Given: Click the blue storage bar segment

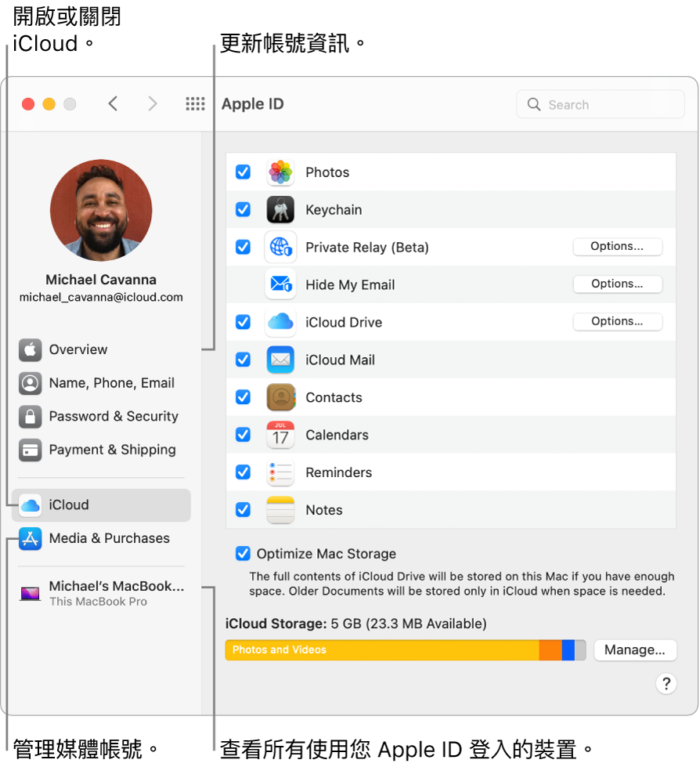Looking at the screenshot, I should click(x=568, y=650).
